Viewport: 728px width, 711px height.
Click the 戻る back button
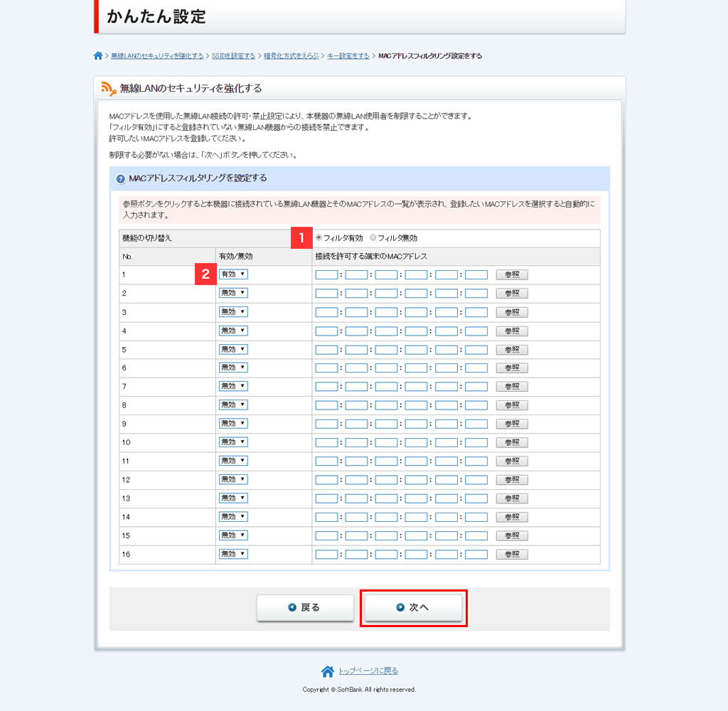pos(305,607)
